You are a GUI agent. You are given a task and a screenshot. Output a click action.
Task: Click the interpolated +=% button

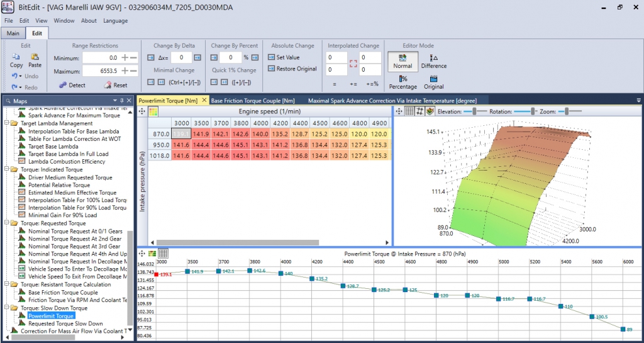click(374, 84)
